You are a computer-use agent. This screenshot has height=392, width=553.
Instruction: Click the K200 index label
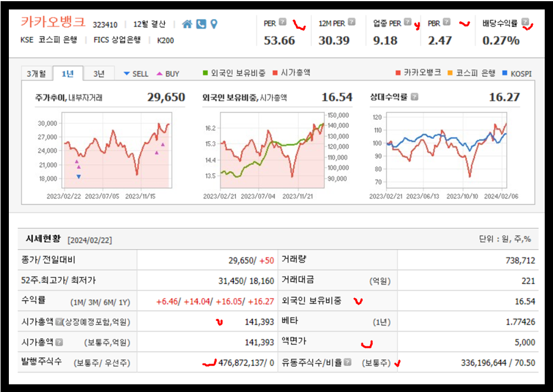click(x=165, y=40)
